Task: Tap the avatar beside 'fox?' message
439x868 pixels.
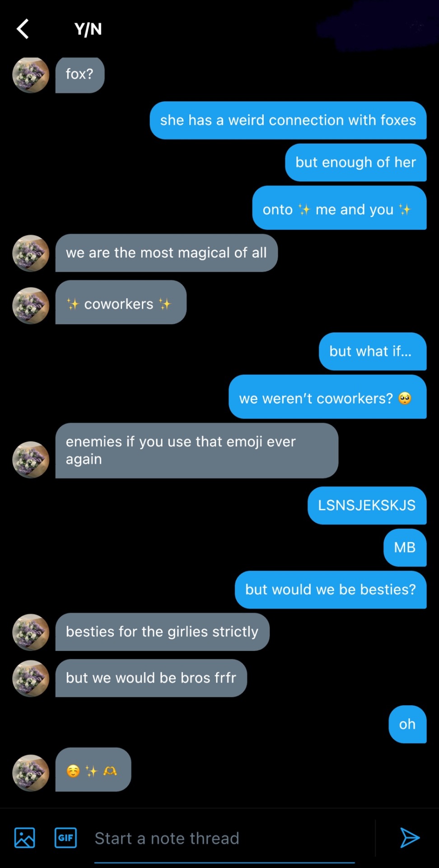Action: tap(31, 75)
